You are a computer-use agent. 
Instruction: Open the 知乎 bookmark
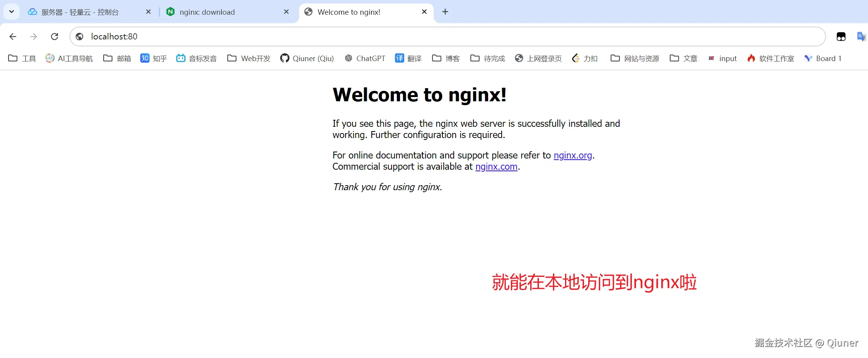153,58
